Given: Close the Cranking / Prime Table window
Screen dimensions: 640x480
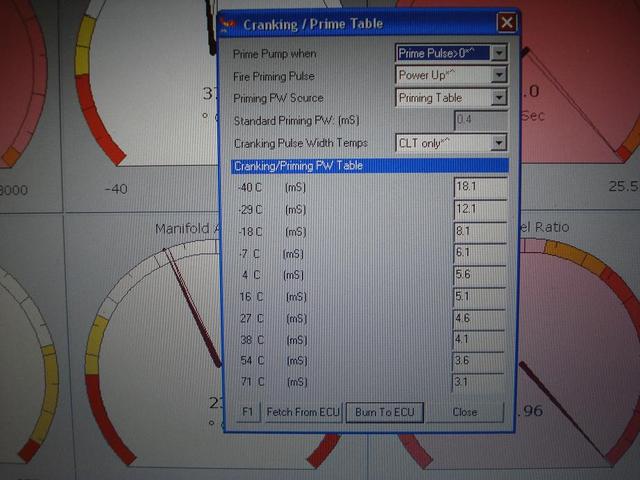Looking at the screenshot, I should click(x=507, y=22).
